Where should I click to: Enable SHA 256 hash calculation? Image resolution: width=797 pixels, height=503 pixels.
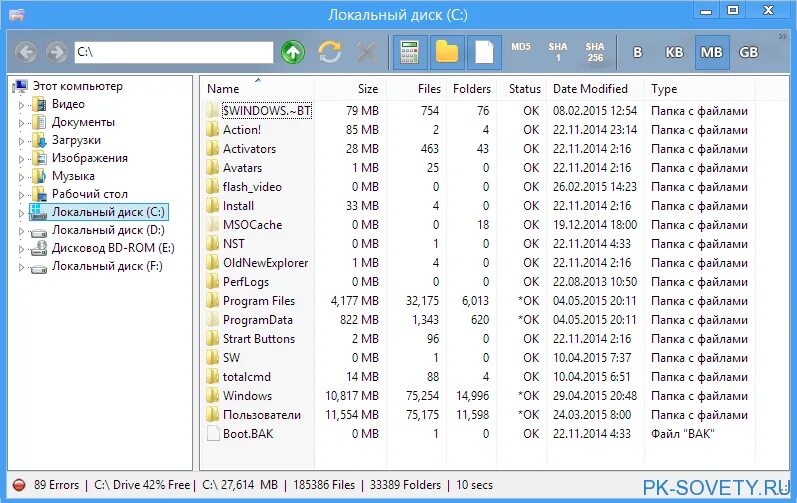pos(595,52)
